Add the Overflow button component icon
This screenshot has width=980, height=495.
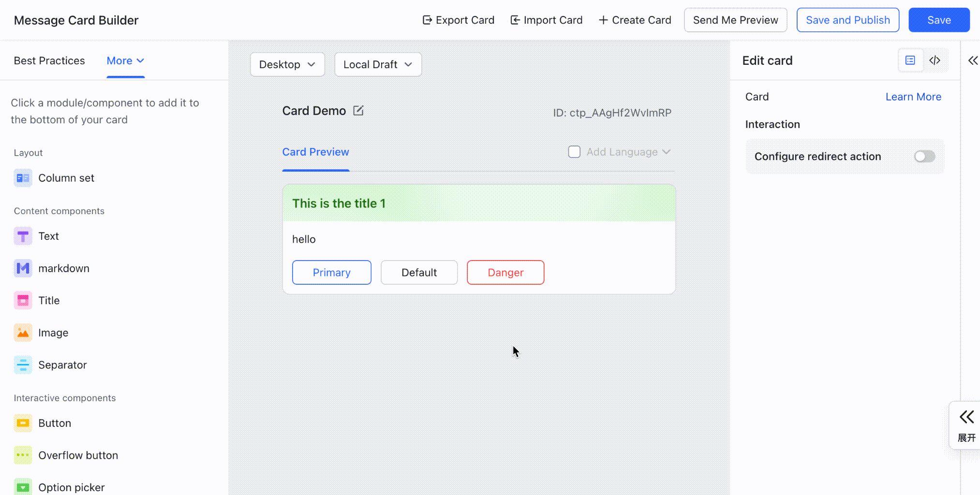[x=23, y=455]
